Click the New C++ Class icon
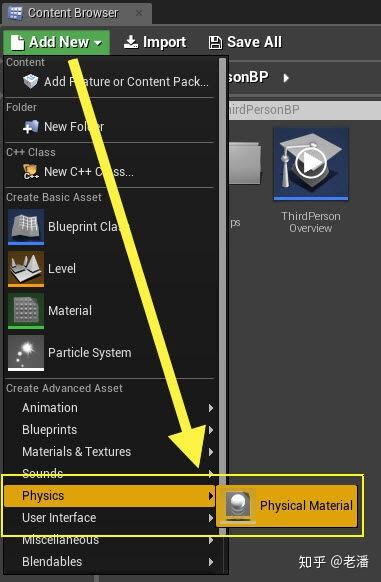The width and height of the screenshot is (381, 582). coord(30,172)
